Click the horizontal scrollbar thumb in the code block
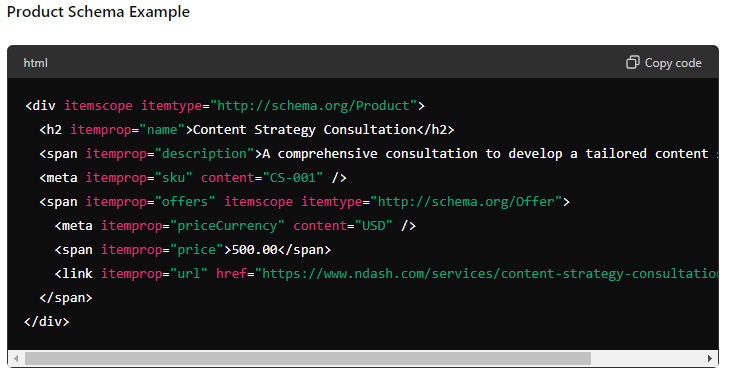 (x=308, y=358)
